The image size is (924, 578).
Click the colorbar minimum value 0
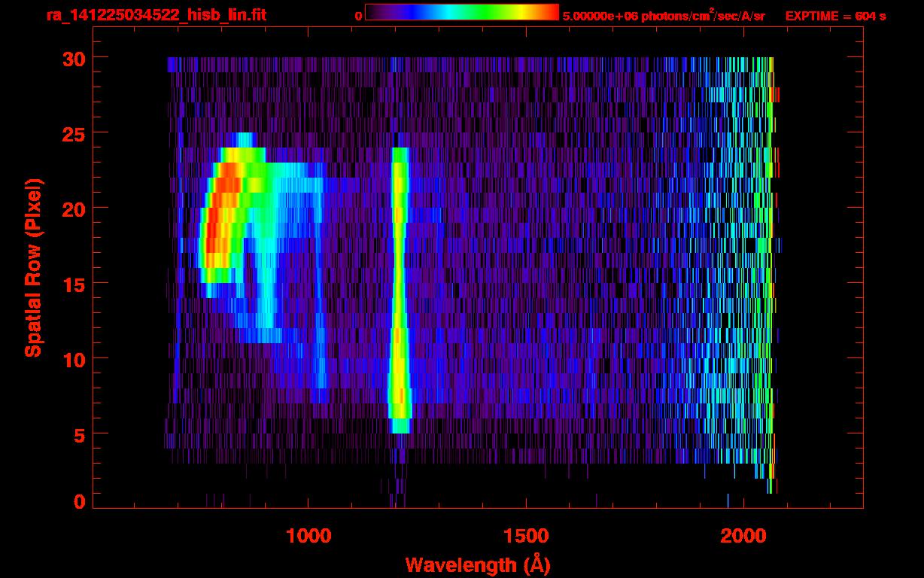[359, 16]
